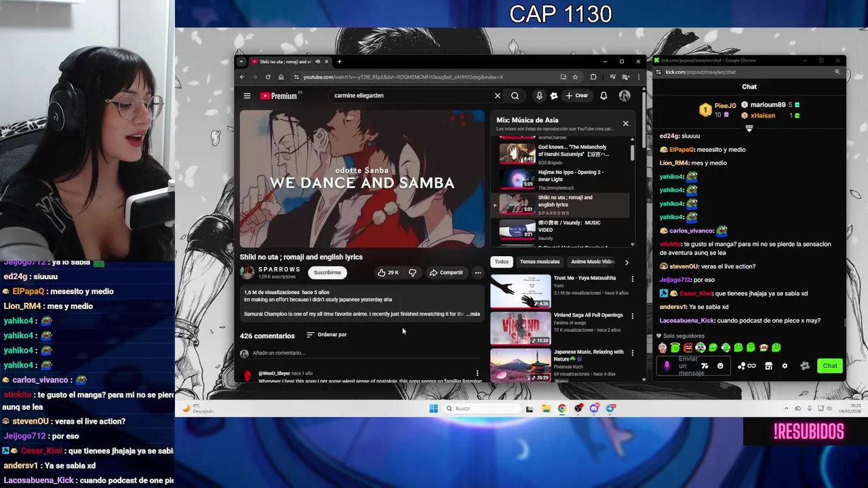868x488 pixels.
Task: Click the Crear button
Action: pos(577,96)
